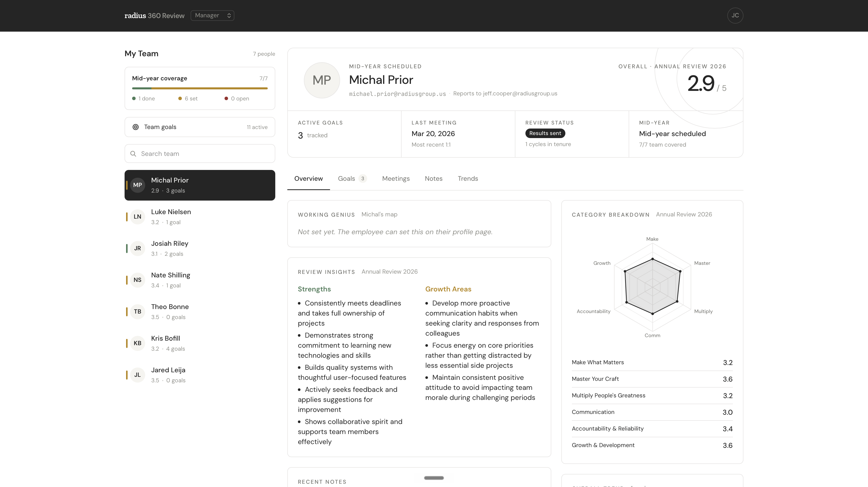868x487 pixels.
Task: Select Nate Shilling in team list
Action: coord(200,280)
